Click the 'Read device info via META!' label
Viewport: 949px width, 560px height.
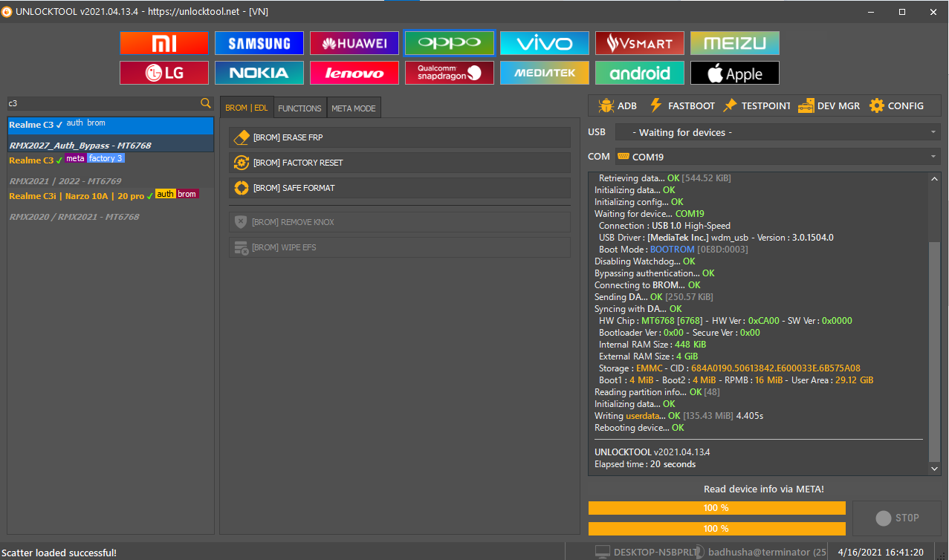[764, 489]
